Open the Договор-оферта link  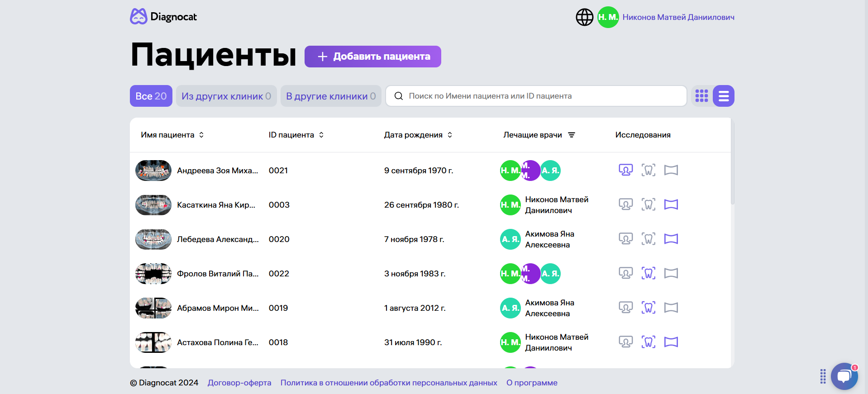click(x=239, y=383)
